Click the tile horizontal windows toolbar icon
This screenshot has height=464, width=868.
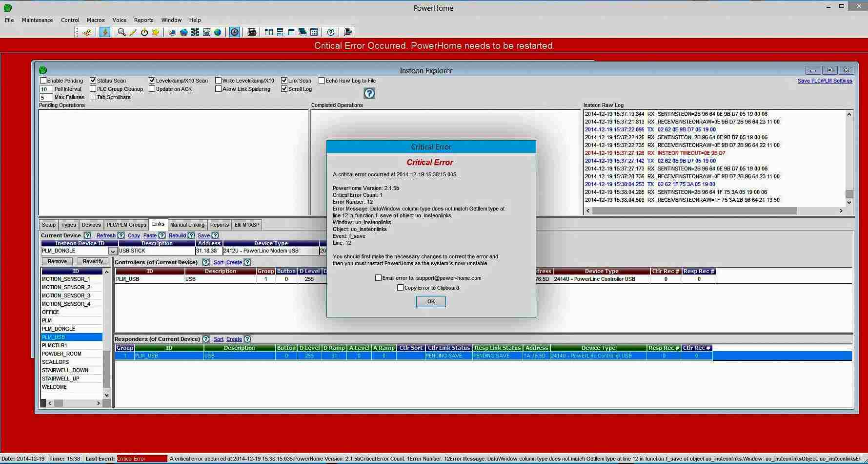pyautogui.click(x=280, y=32)
